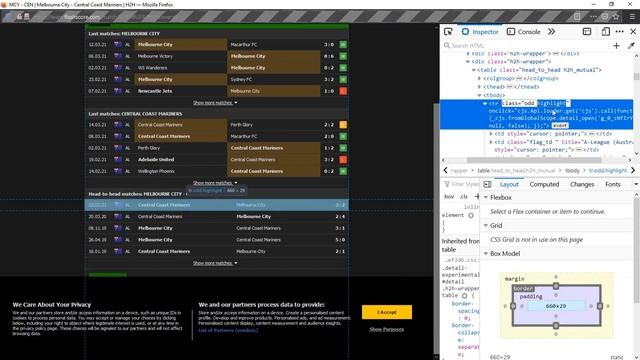The height and width of the screenshot is (360, 640).
Task: Open the Layout sidebar tab
Action: pyautogui.click(x=509, y=184)
